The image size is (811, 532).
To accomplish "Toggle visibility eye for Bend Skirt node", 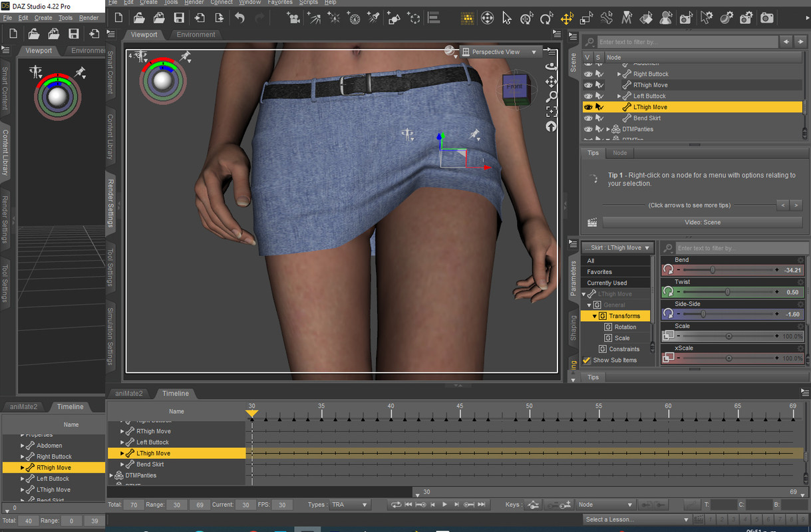I will coord(587,118).
